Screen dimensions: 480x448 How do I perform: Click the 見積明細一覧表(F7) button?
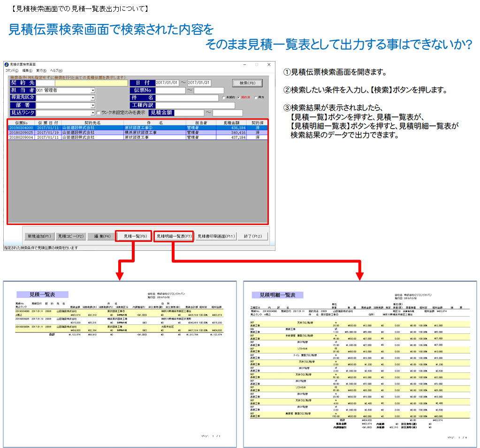[x=174, y=236]
